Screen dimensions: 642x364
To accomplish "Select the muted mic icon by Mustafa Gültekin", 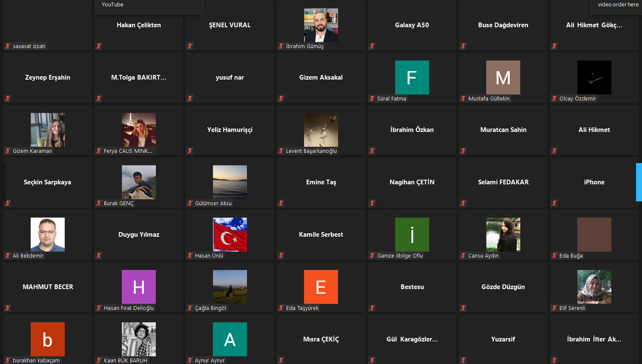I will coord(463,98).
